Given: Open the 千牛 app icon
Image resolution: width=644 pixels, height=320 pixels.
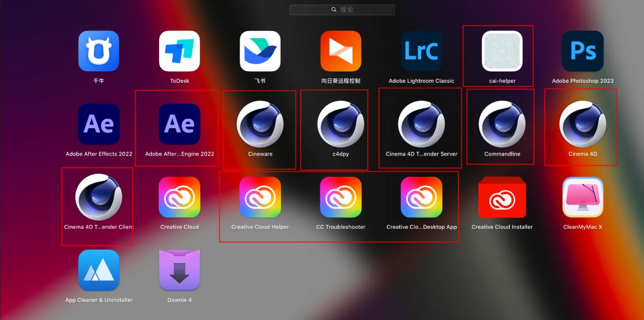Looking at the screenshot, I should tap(99, 51).
